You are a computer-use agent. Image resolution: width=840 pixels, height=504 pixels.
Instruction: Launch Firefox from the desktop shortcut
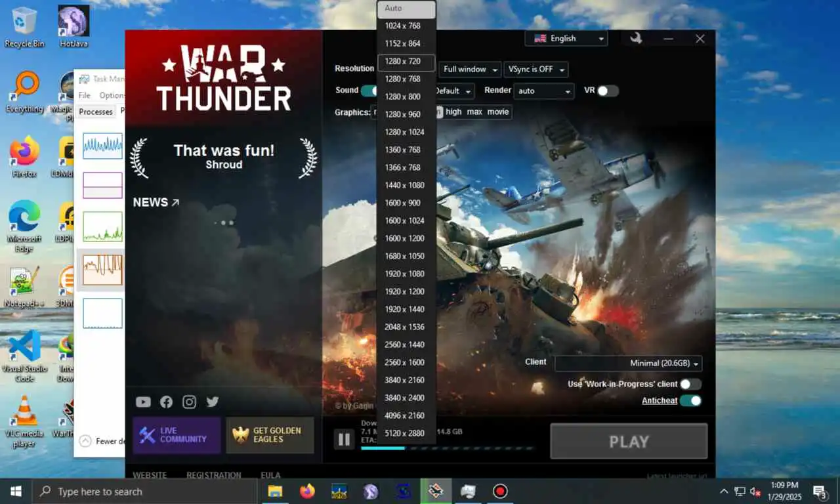(x=24, y=157)
